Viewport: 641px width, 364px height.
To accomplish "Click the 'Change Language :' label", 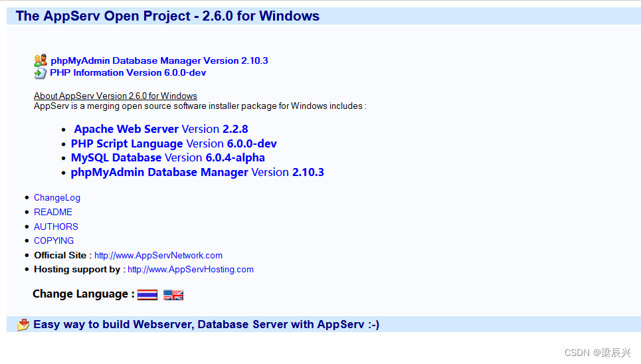I will [x=84, y=294].
